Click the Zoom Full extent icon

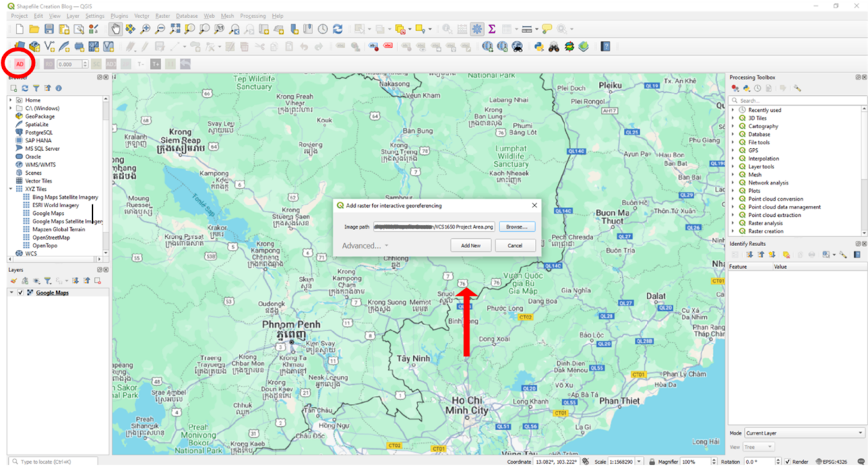[175, 29]
